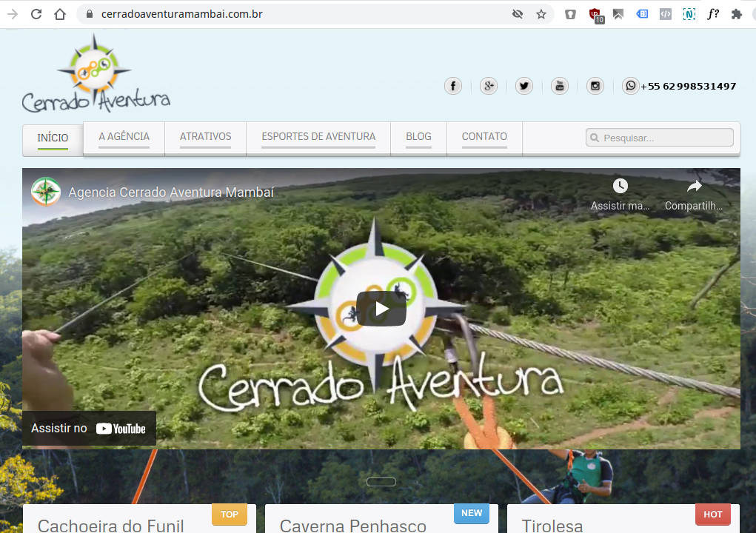Click the TOP badge on Cachoeira card
756x533 pixels.
pyautogui.click(x=230, y=514)
